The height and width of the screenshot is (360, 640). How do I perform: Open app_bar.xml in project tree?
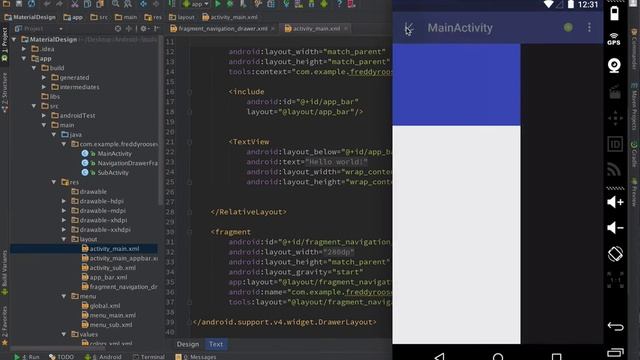pos(104,278)
